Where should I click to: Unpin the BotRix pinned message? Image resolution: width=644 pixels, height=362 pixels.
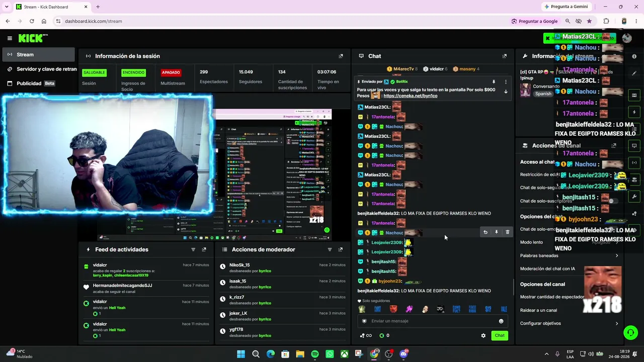pos(494,81)
